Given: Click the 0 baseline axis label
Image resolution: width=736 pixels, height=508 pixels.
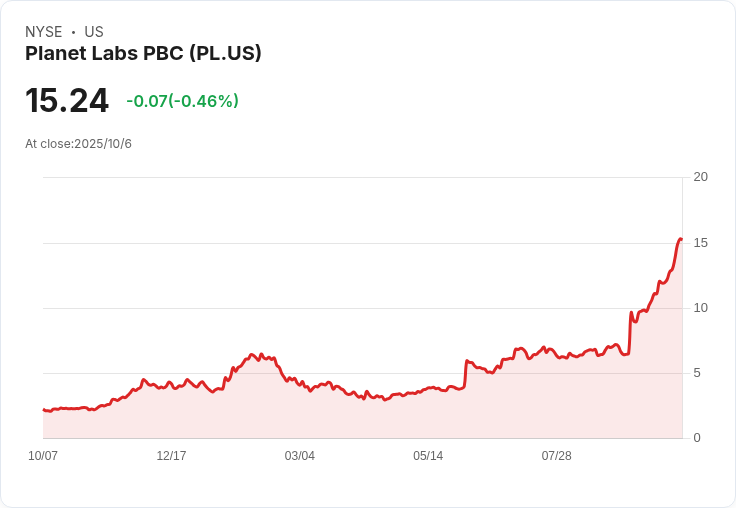Looking at the screenshot, I should (697, 438).
